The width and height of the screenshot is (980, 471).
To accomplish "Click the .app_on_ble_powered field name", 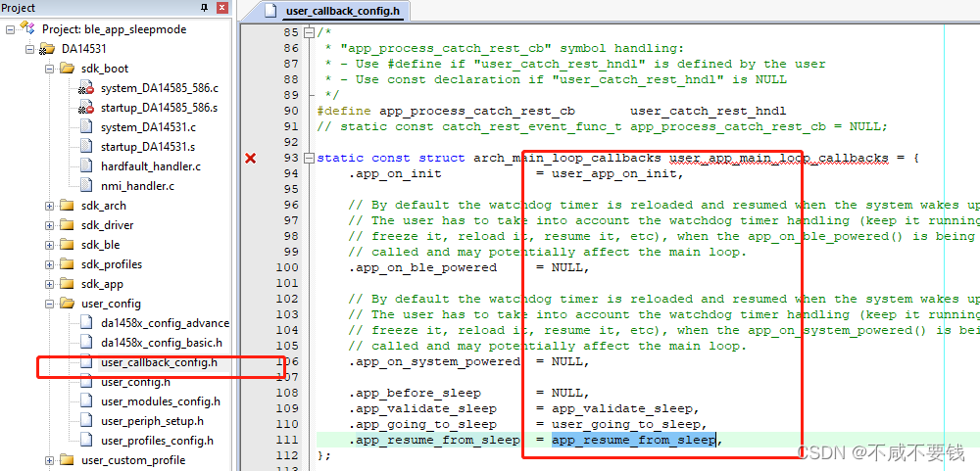I will tap(422, 267).
